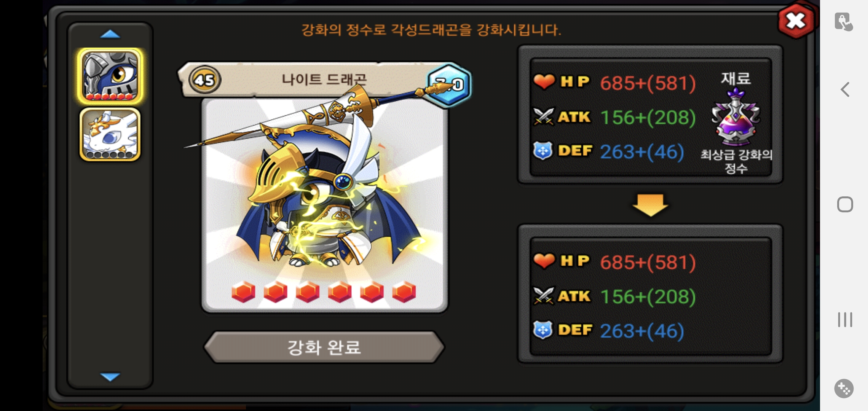Tap the HP heart icon in the top stats
Screen dimensions: 868x411
click(x=544, y=81)
